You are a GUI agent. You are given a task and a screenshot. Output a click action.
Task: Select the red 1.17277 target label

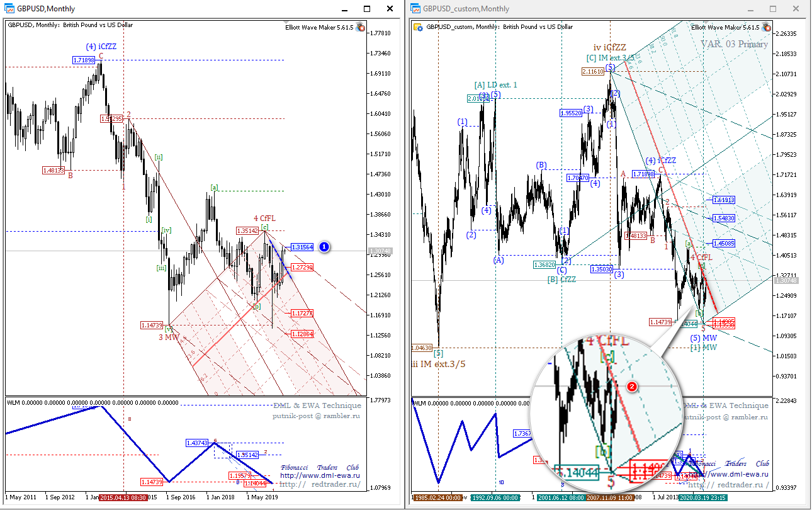pos(302,313)
